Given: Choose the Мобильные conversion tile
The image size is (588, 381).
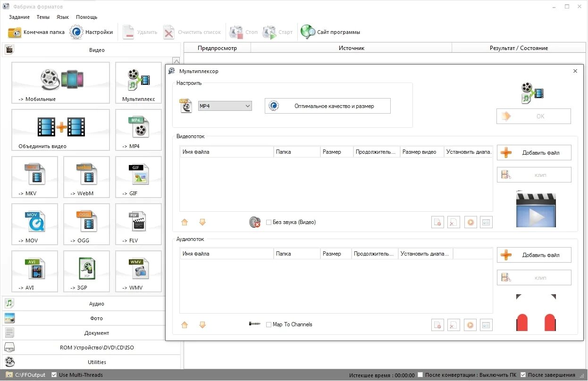Looking at the screenshot, I should pos(60,83).
